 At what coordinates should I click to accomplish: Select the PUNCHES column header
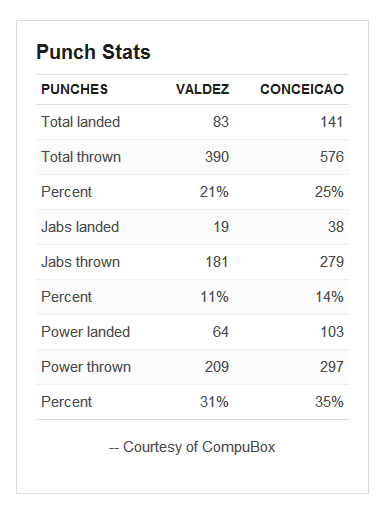[x=75, y=89]
